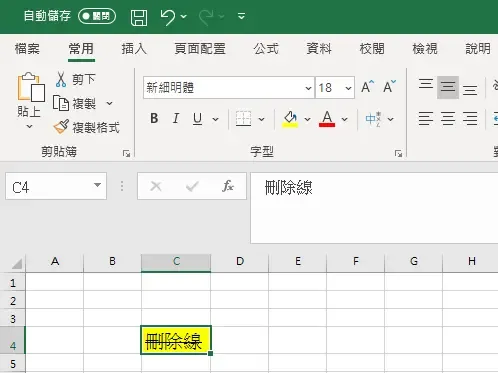Click the formula bar text 刪除線
Screen dimensions: 498x373
[289, 188]
